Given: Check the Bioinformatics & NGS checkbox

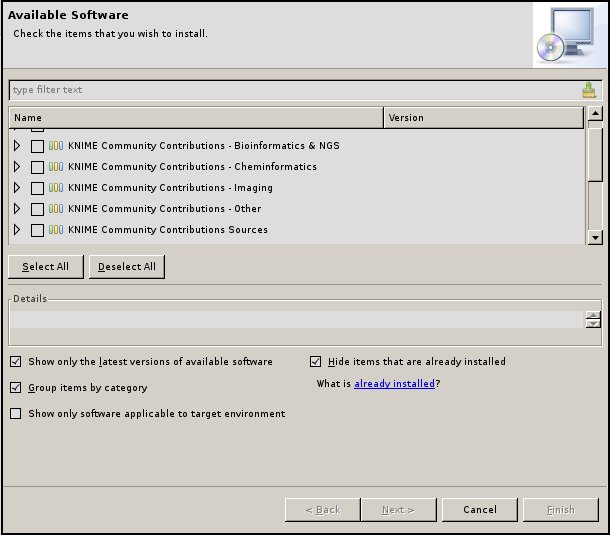Looking at the screenshot, I should coord(37,146).
